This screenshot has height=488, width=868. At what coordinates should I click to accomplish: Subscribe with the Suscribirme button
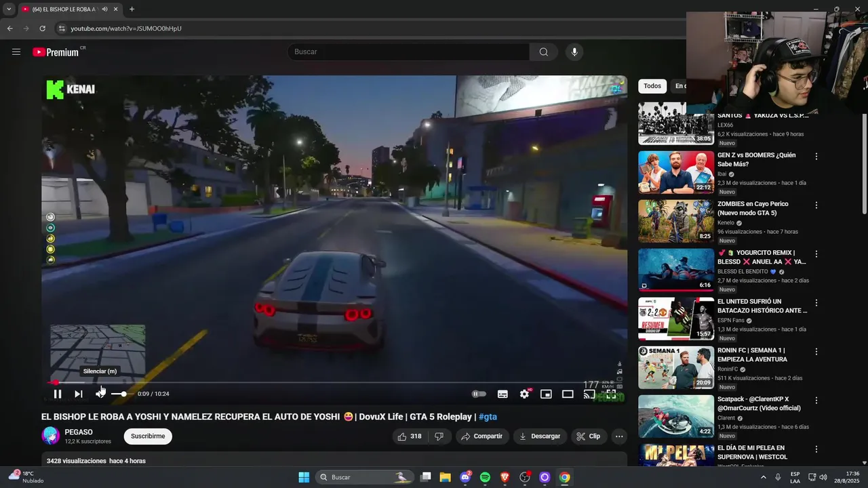tap(148, 436)
